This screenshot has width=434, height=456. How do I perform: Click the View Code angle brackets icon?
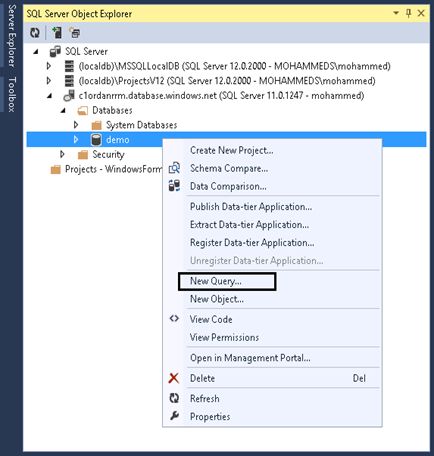(x=174, y=319)
